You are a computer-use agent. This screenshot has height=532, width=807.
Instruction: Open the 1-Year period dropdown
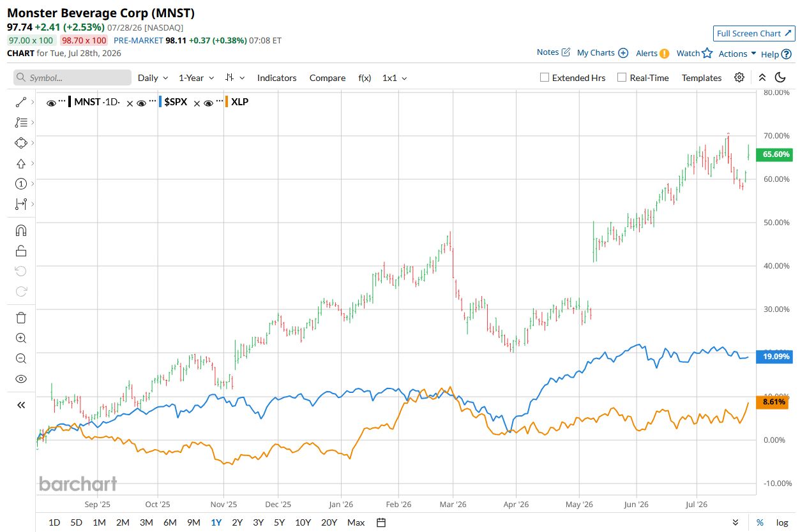click(196, 78)
